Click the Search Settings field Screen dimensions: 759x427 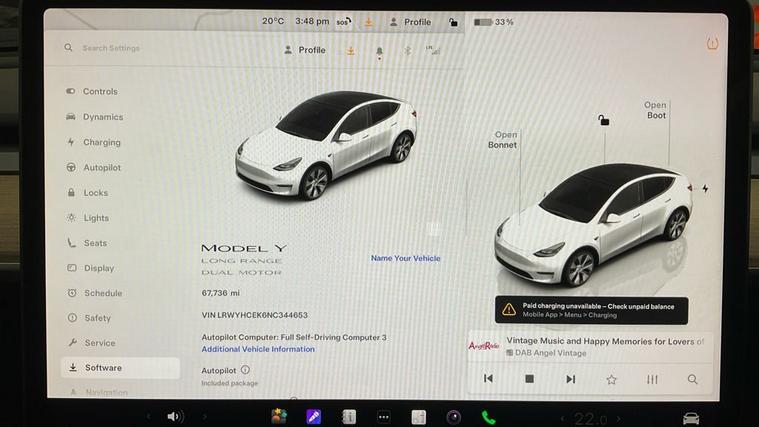(x=111, y=48)
